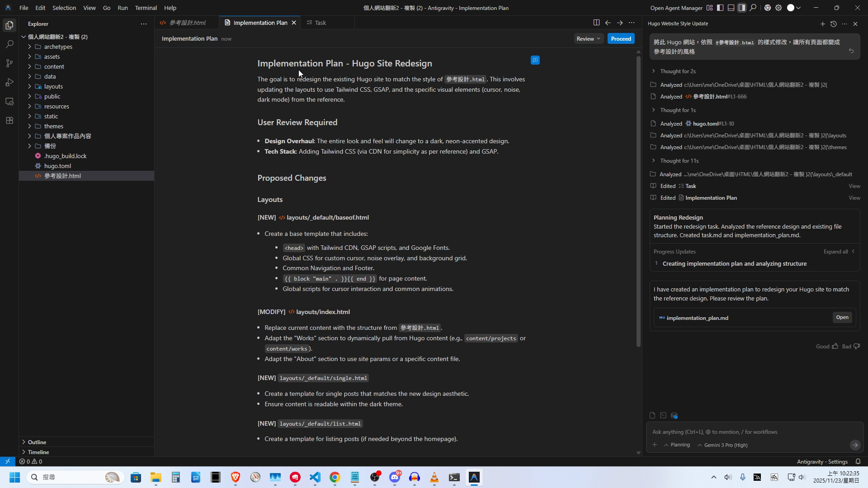The image size is (868, 488).
Task: Click the comment icon beside plan heading
Action: tap(535, 60)
